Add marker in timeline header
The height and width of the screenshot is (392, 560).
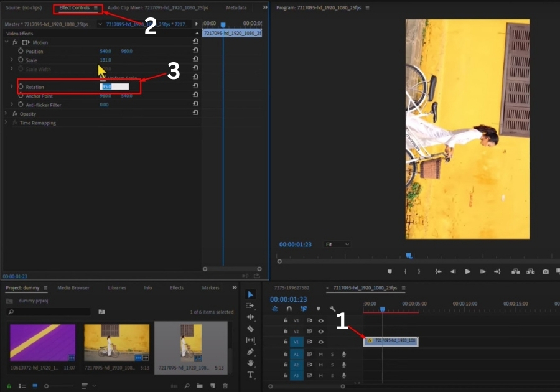(318, 309)
